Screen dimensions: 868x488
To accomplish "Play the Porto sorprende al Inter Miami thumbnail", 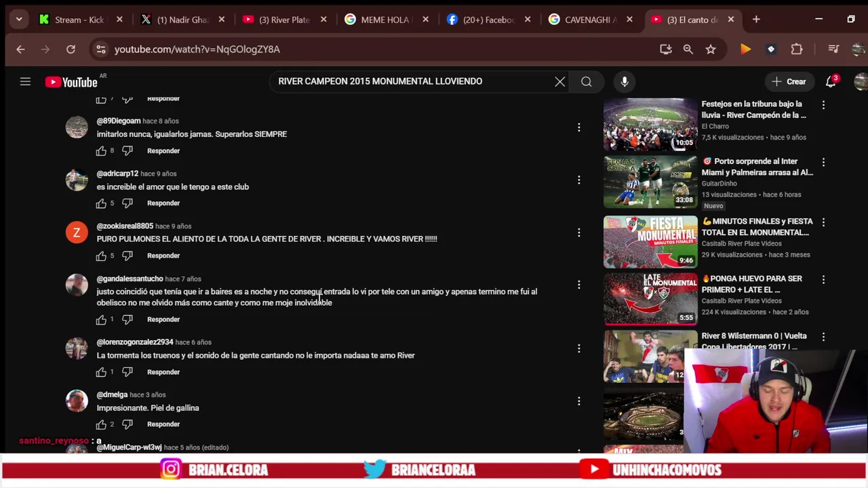I will (x=650, y=182).
